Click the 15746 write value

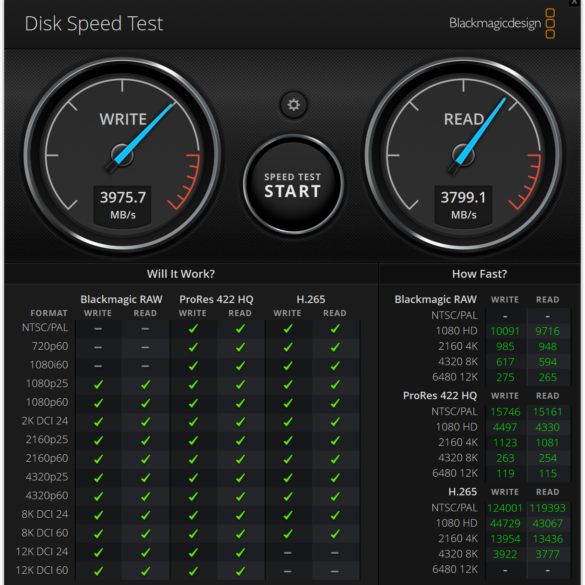click(505, 412)
